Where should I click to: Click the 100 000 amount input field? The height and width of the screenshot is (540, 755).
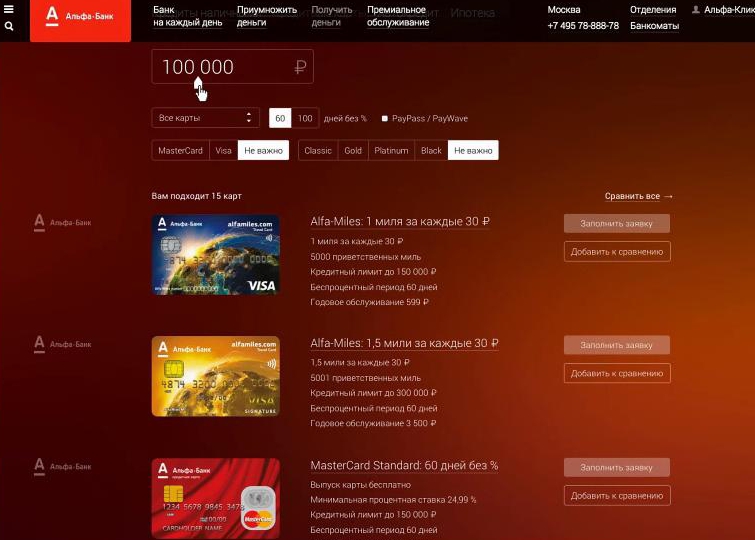click(x=233, y=66)
